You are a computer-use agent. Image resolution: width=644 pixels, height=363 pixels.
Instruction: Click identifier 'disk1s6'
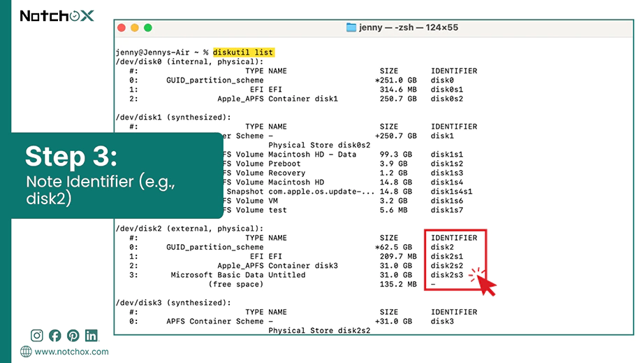pos(447,201)
